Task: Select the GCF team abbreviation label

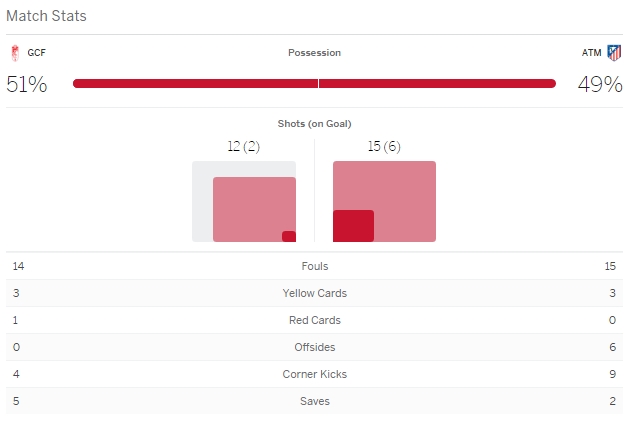Action: tap(36, 53)
